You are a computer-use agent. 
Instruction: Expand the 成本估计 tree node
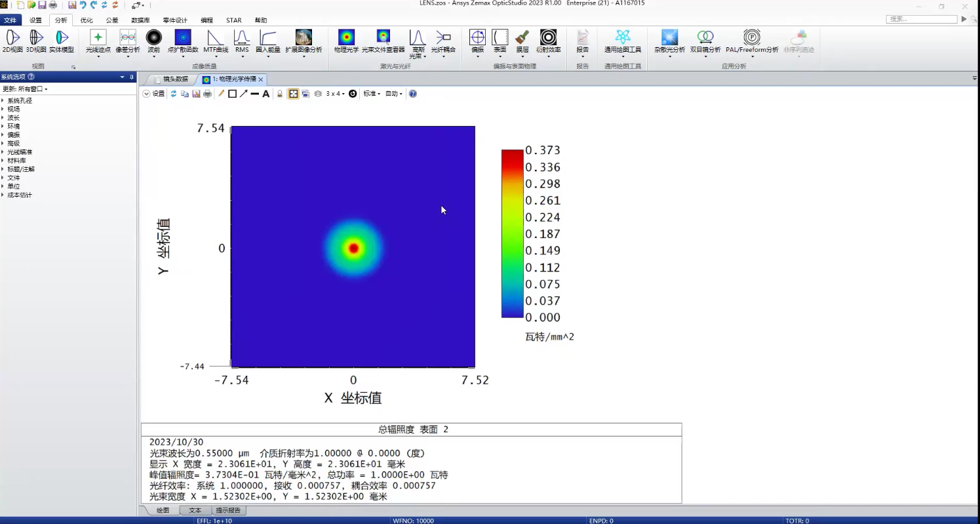(3, 195)
